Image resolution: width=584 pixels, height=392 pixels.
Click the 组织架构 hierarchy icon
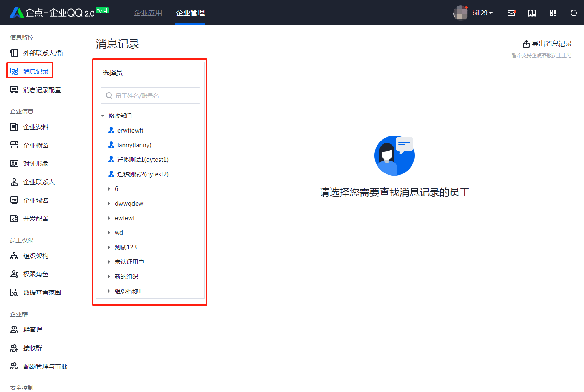point(14,256)
